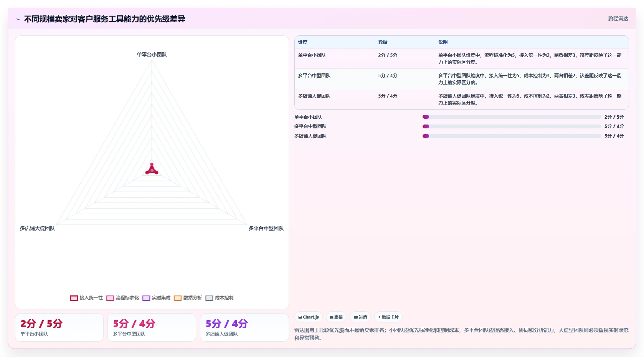This screenshot has width=644, height=357.
Task: Click the 多店铺大促团队 radar axis label
Action: click(x=37, y=228)
